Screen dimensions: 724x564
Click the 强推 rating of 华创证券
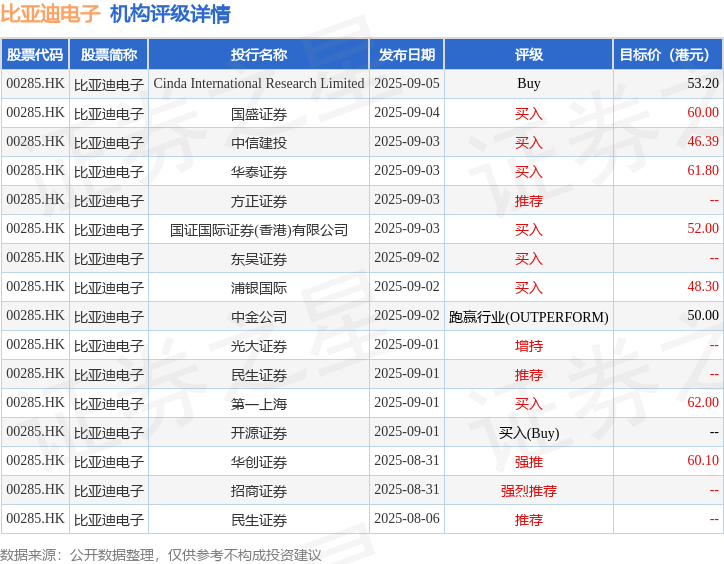tap(529, 461)
